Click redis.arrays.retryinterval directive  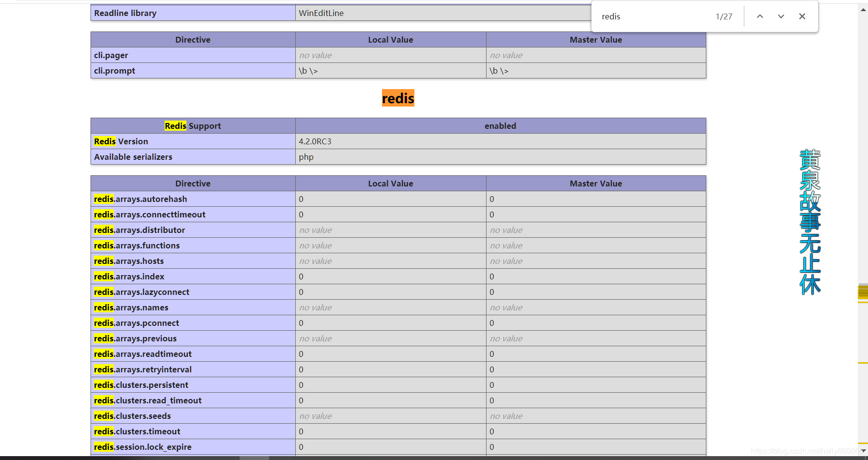tap(143, 369)
